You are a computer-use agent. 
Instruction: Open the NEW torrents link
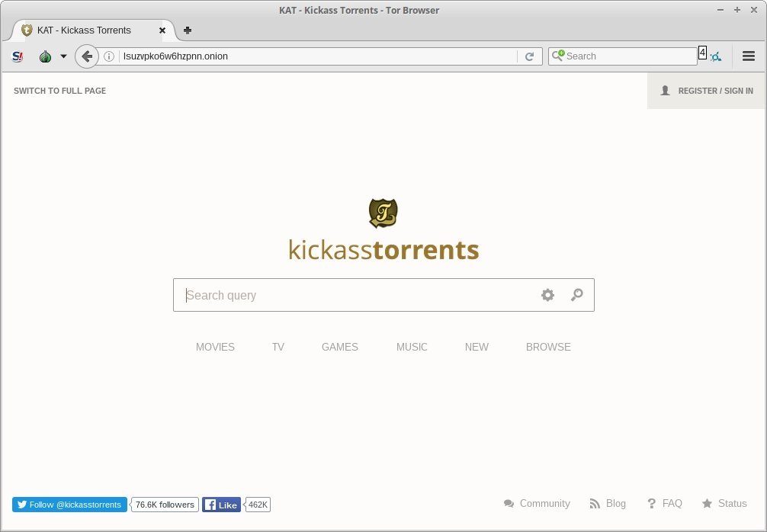pos(477,347)
